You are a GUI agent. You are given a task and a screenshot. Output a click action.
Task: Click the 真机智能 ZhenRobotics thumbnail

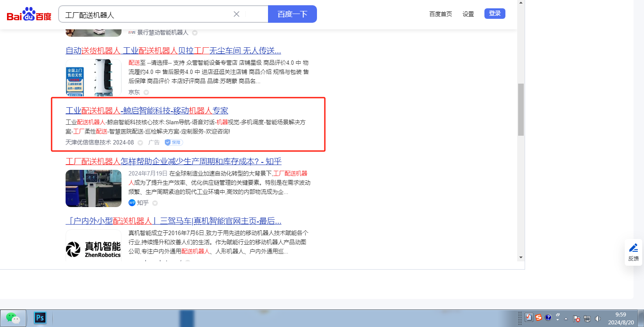(94, 246)
